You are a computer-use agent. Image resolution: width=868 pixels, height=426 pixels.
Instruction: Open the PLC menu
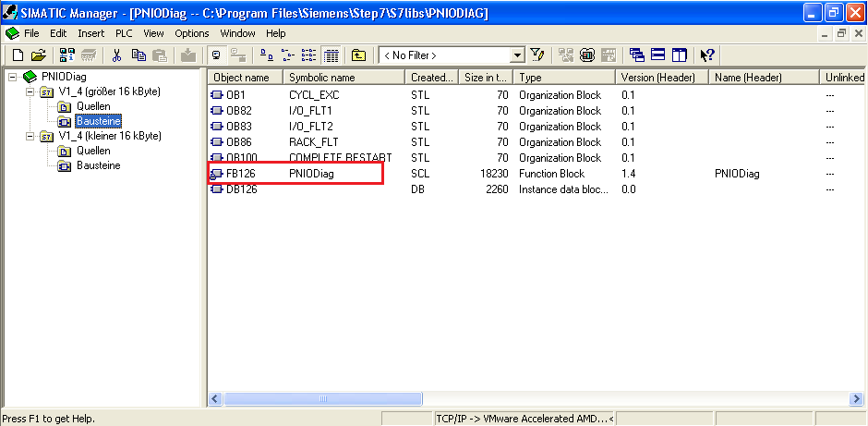124,33
